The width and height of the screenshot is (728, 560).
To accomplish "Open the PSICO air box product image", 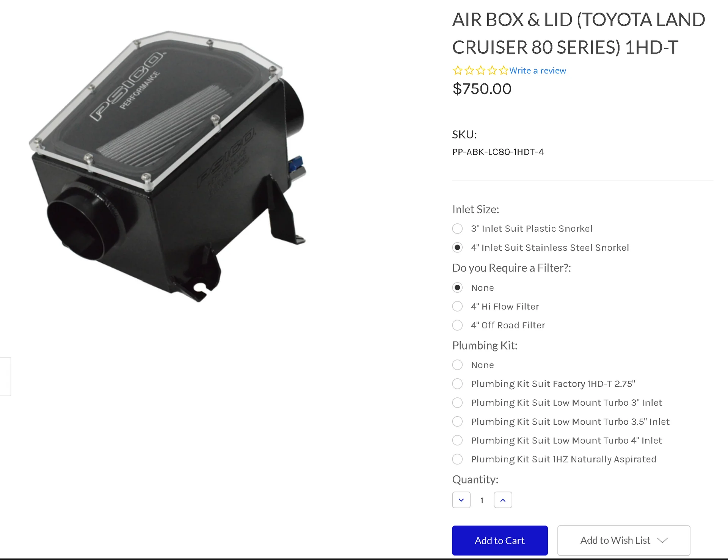I will (168, 167).
